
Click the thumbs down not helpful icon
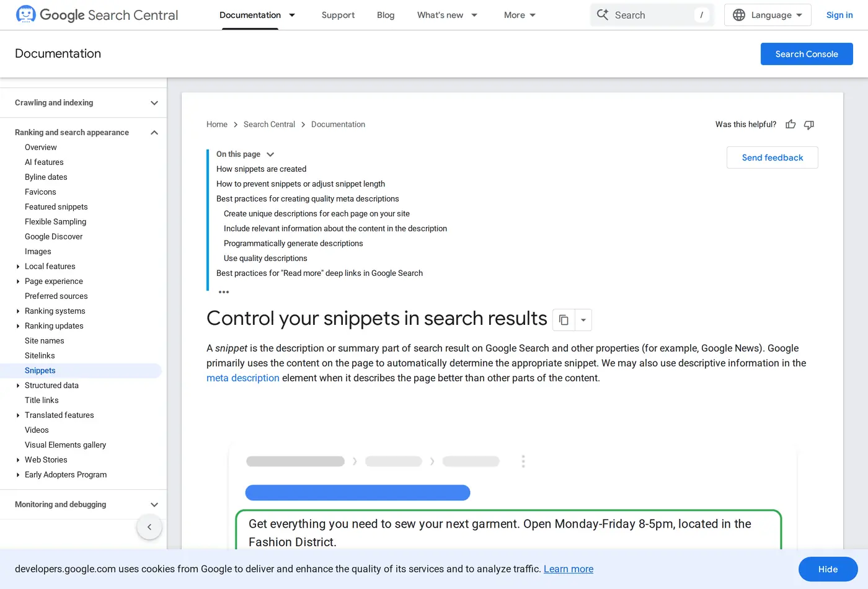(x=809, y=125)
